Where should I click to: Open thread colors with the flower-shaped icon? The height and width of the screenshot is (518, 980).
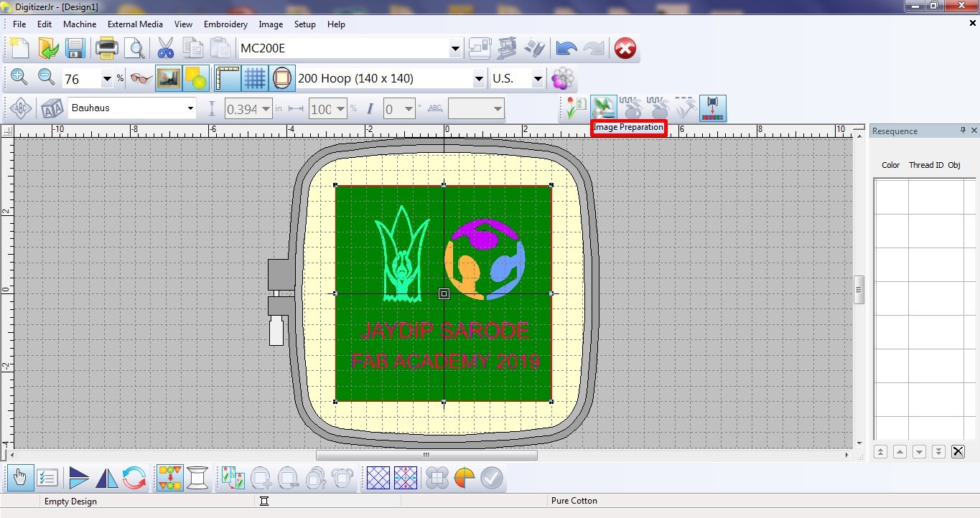point(564,78)
